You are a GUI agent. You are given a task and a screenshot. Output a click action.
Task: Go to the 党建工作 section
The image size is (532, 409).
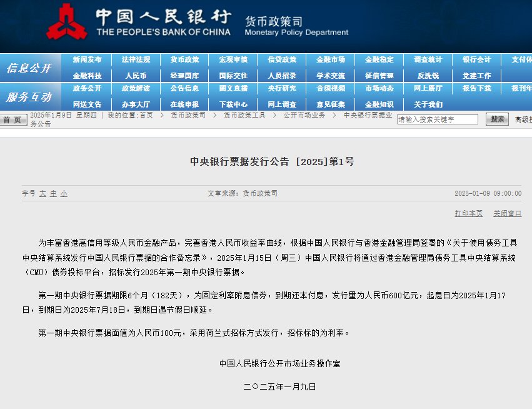click(477, 76)
